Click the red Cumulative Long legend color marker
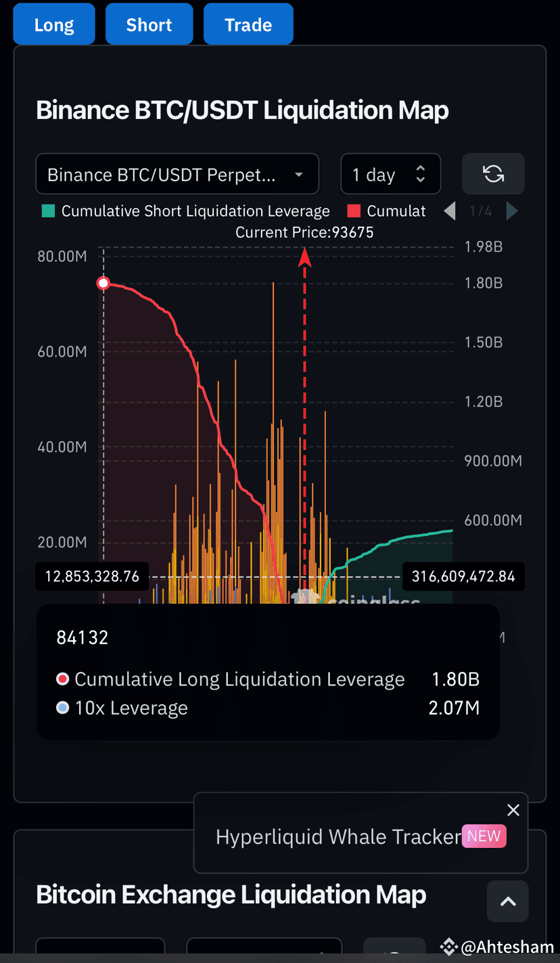 coord(353,210)
